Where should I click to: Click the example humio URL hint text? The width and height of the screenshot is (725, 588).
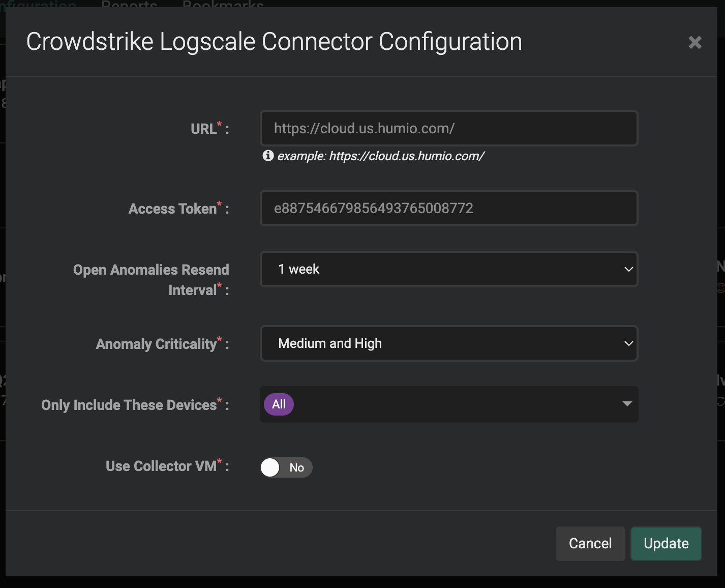point(381,156)
